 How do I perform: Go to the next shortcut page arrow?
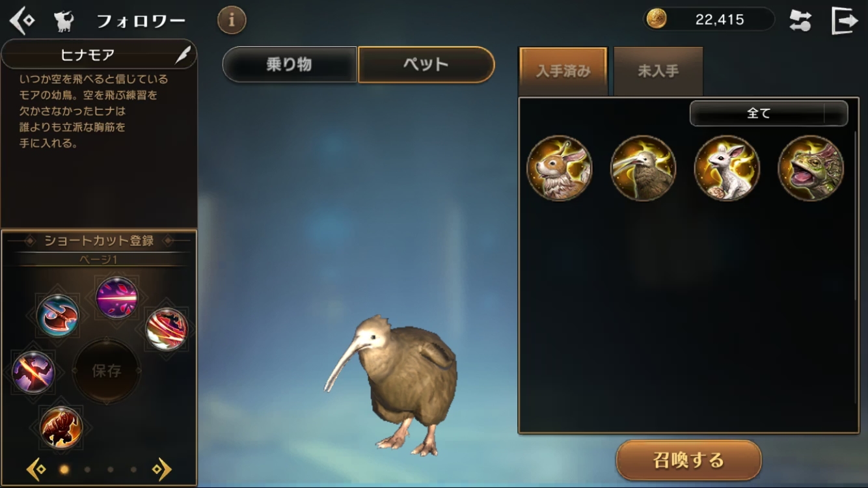pyautogui.click(x=161, y=469)
